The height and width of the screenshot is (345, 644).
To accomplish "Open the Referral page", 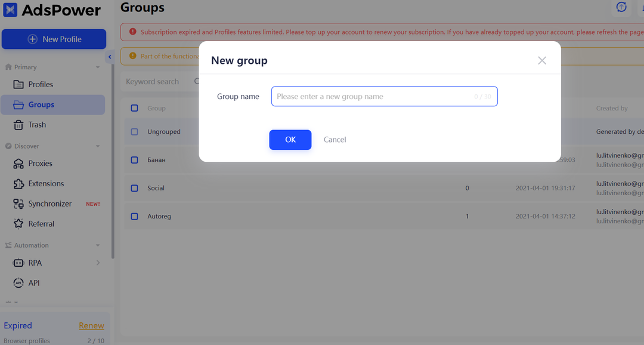I will [x=52, y=224].
